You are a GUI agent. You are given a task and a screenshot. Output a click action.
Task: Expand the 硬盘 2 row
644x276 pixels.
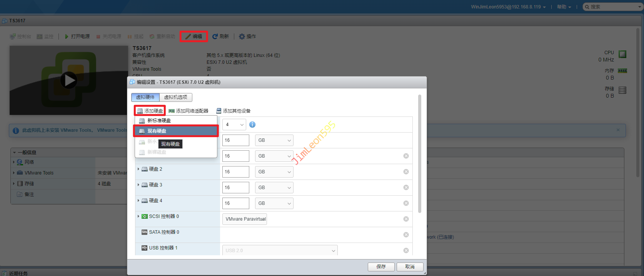point(138,169)
